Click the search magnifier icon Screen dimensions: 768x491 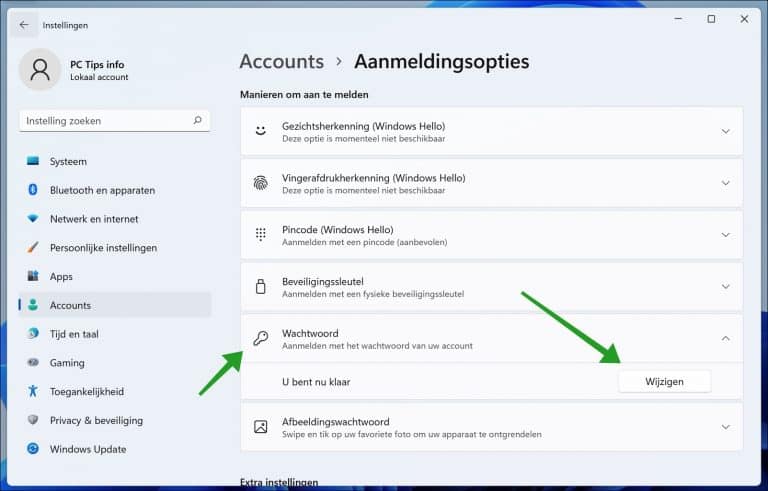point(197,120)
